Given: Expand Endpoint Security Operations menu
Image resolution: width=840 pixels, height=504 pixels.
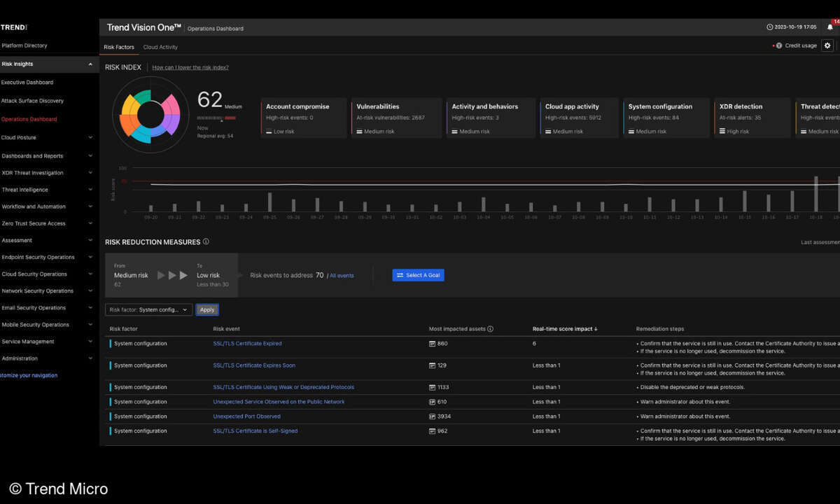Looking at the screenshot, I should tap(90, 257).
